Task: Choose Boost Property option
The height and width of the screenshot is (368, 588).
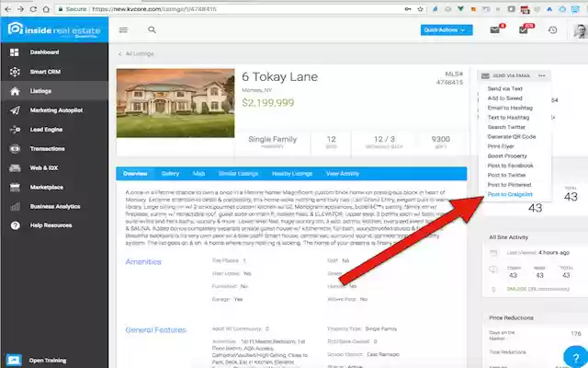Action: pyautogui.click(x=507, y=155)
